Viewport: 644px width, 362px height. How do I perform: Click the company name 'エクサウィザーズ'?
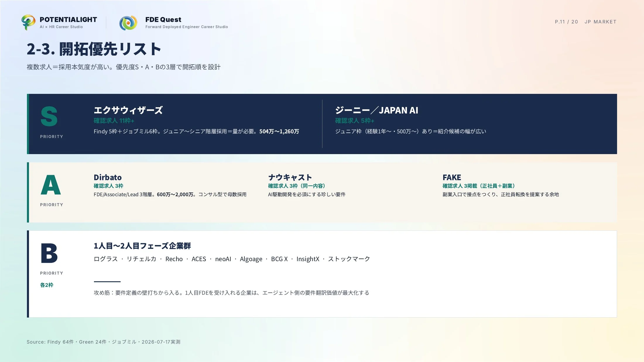(128, 110)
